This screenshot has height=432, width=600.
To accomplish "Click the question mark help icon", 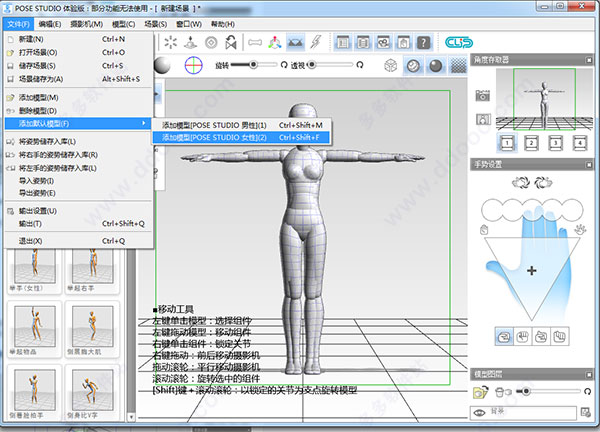I will pyautogui.click(x=424, y=42).
